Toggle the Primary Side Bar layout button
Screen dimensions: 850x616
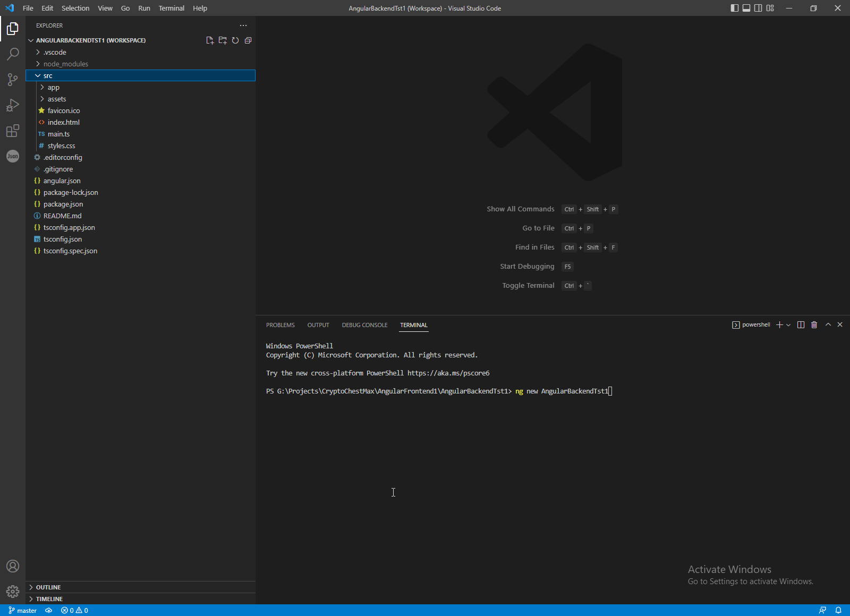(735, 8)
